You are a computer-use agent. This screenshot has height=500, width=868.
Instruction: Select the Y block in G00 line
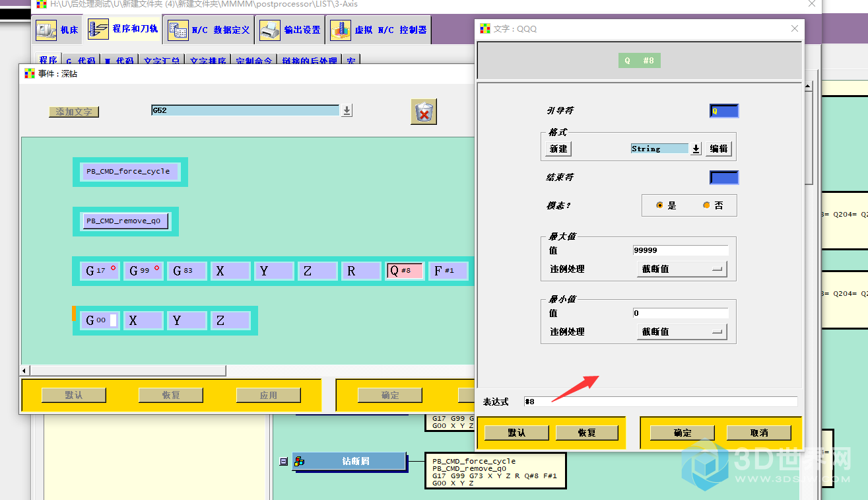187,320
